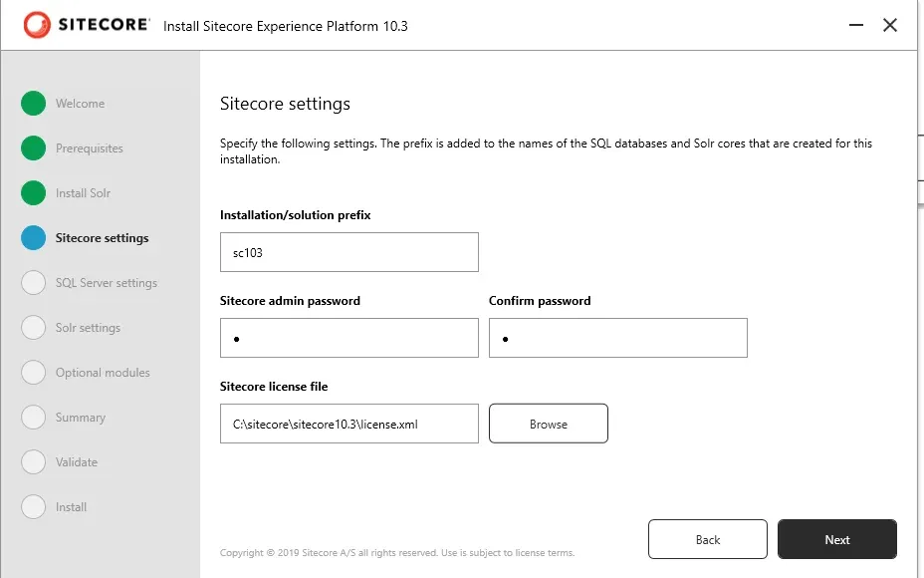The width and height of the screenshot is (924, 578).
Task: Click the Confirm password field
Action: pos(617,338)
